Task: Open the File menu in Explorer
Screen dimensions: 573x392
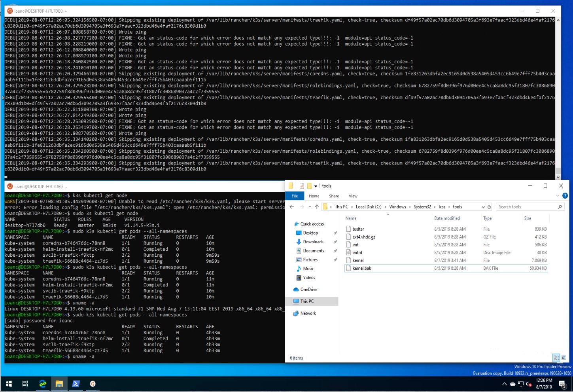Action: (295, 196)
